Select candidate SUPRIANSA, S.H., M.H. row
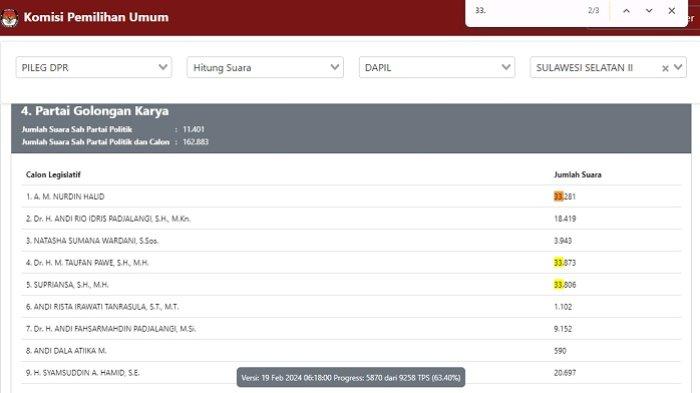Screen dimensions: 700x393 tap(351, 284)
